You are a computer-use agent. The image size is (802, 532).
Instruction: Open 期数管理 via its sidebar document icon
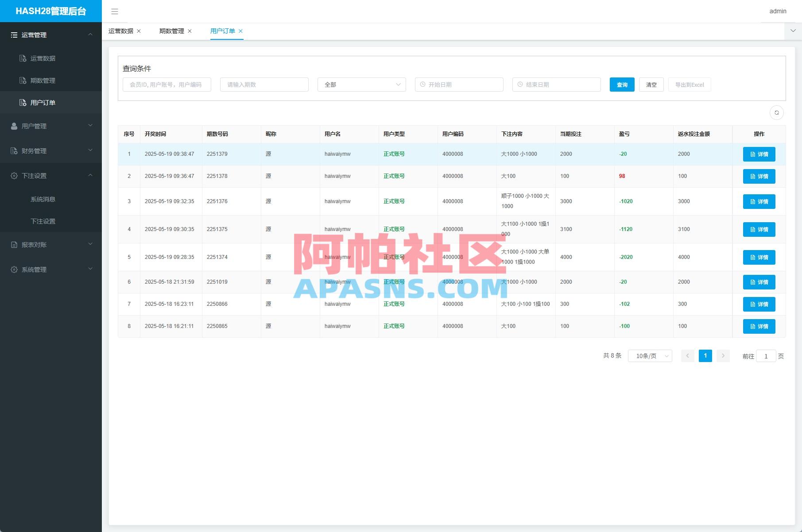[23, 80]
